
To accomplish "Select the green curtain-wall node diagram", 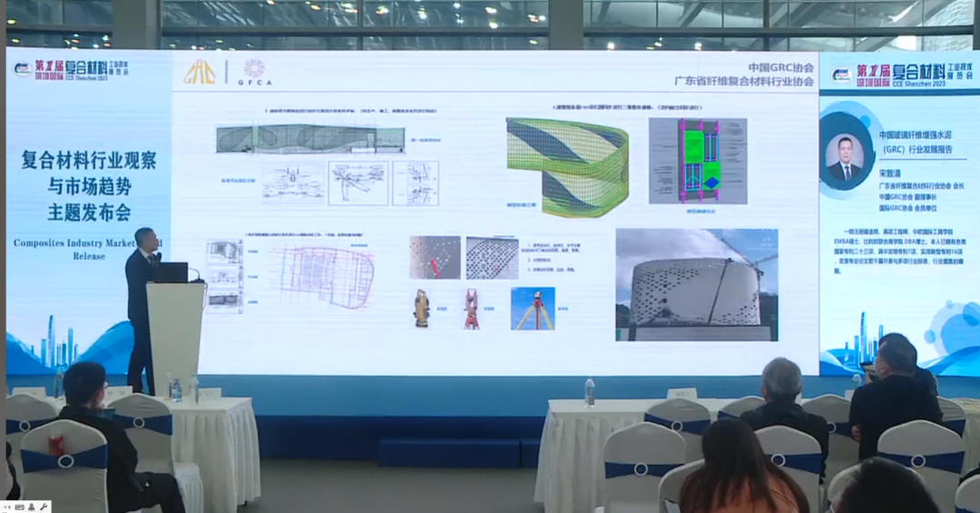I will [x=697, y=161].
